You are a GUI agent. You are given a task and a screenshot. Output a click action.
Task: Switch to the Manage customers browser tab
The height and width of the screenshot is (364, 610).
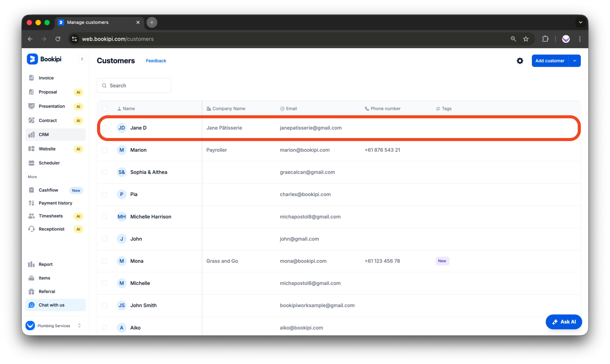[x=87, y=22]
